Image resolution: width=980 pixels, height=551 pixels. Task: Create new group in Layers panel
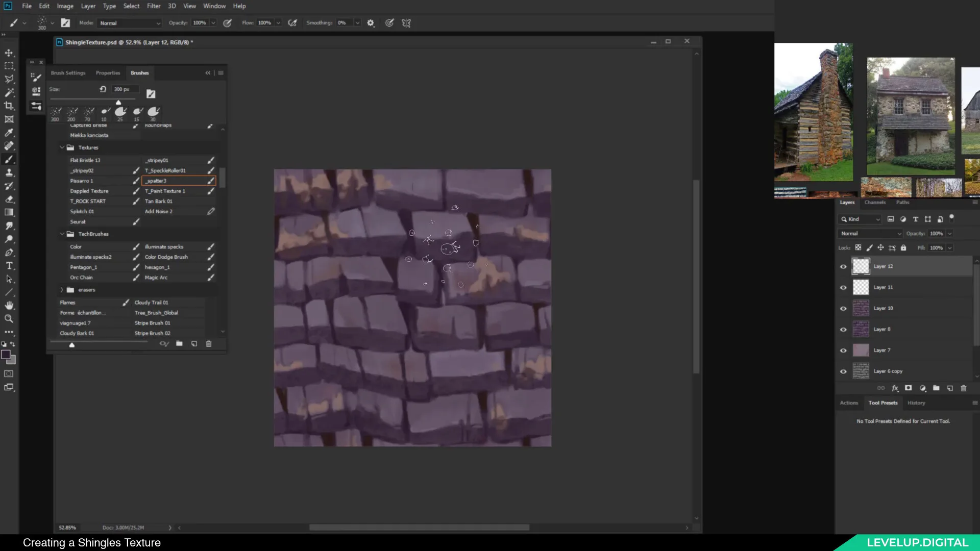tap(936, 388)
